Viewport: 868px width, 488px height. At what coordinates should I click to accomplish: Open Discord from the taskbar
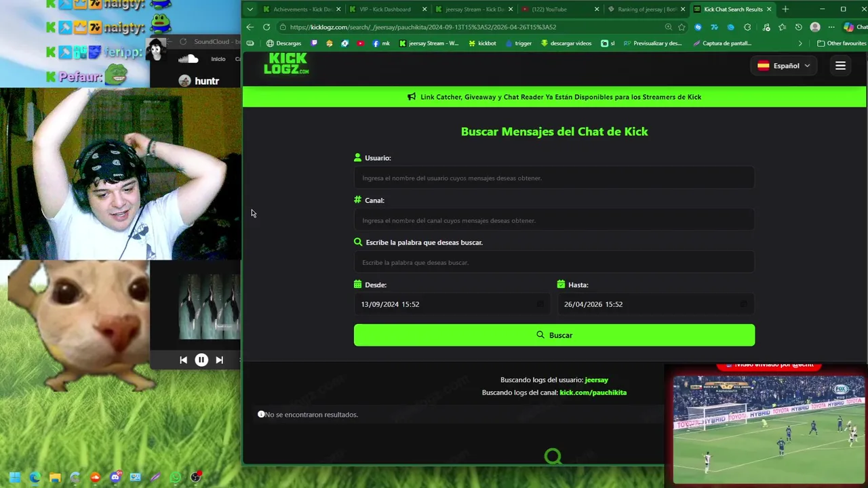(x=115, y=477)
